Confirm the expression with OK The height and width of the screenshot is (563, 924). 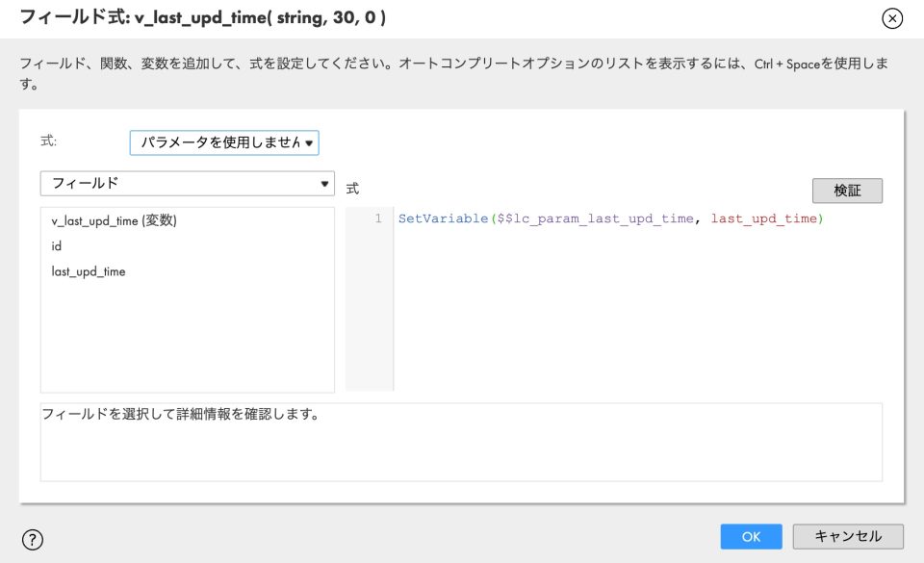click(x=750, y=539)
